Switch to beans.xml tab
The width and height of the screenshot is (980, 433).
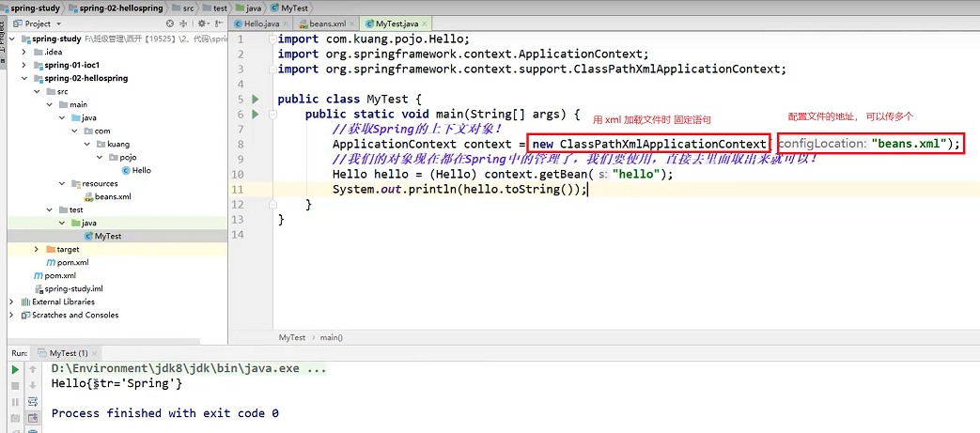(328, 23)
